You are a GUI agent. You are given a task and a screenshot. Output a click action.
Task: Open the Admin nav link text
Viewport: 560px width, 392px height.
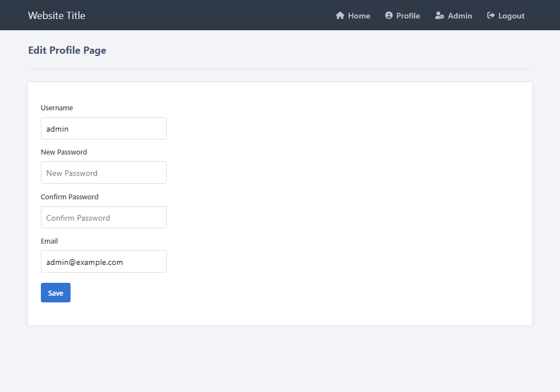(460, 16)
